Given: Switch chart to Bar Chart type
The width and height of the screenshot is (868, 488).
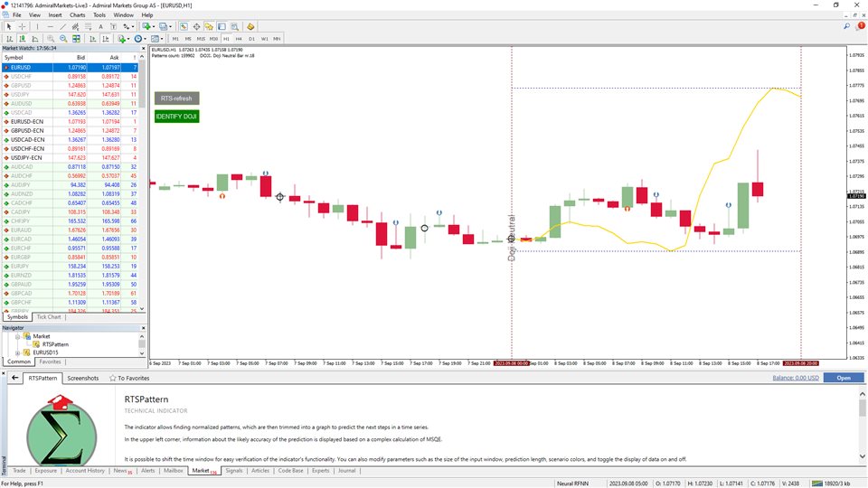Looking at the screenshot, I should [9, 39].
